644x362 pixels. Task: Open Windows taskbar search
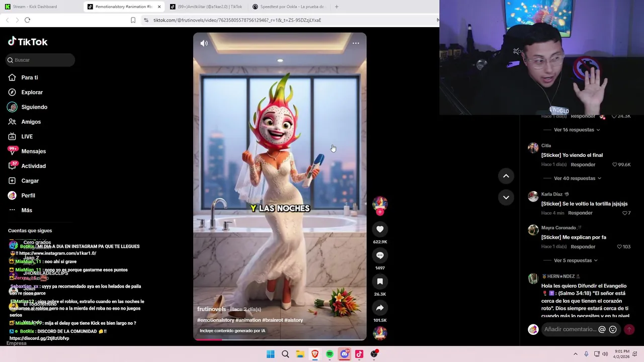285,354
